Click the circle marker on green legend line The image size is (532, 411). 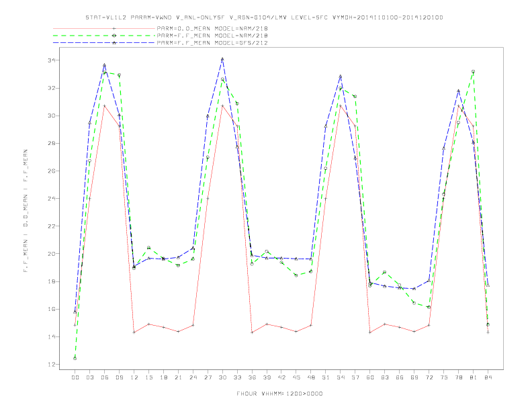[114, 36]
